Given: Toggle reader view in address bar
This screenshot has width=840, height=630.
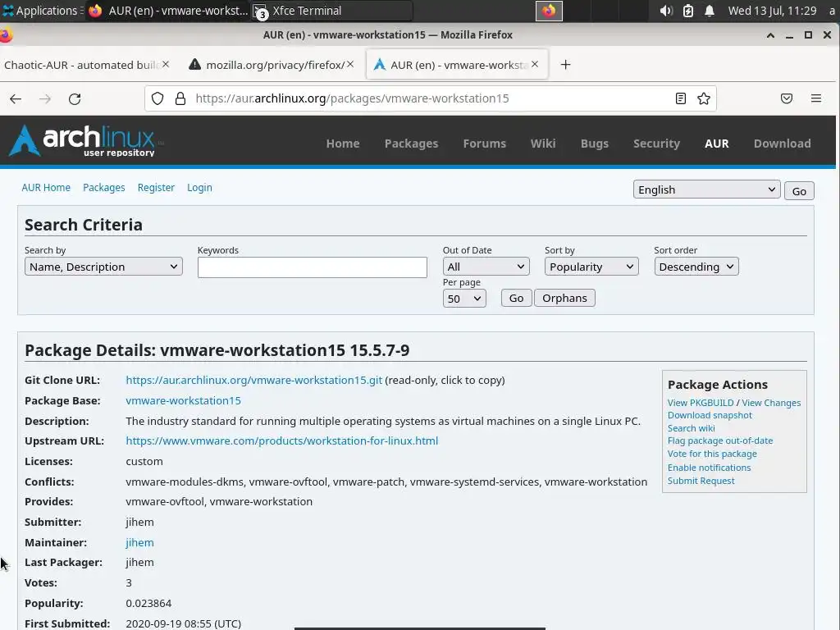Looking at the screenshot, I should tap(680, 98).
